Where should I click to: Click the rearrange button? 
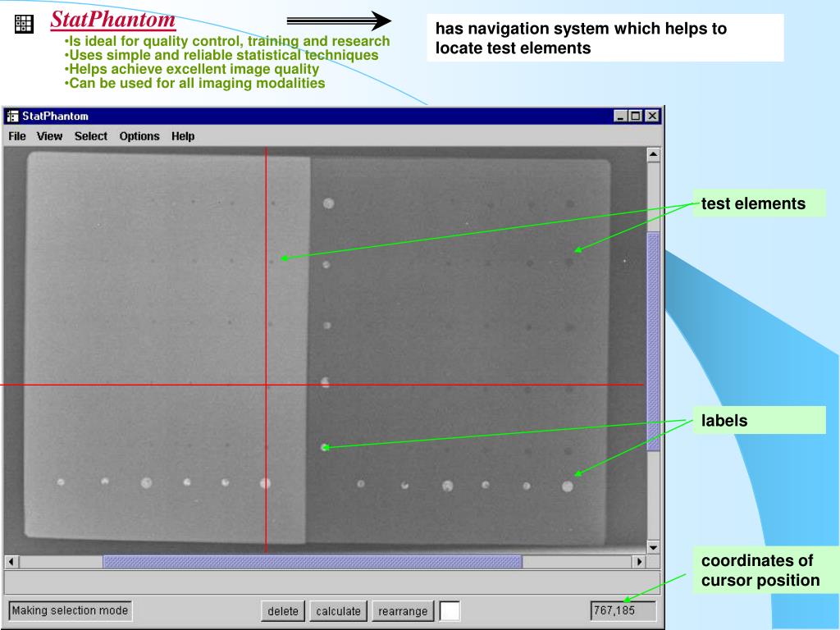[403, 610]
